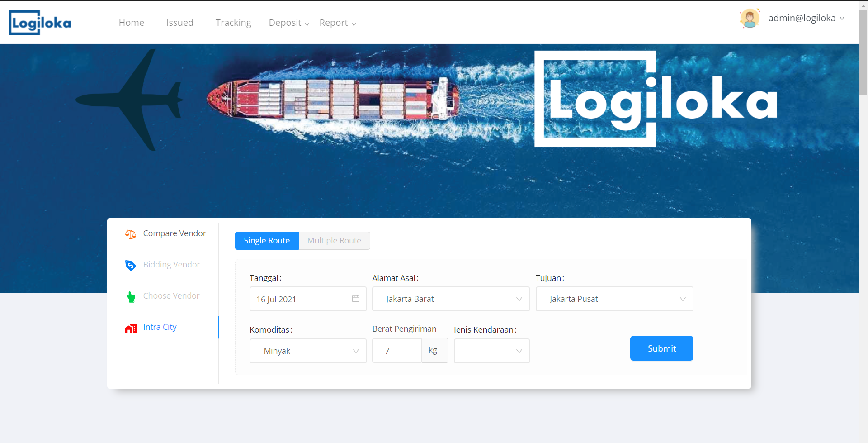Image resolution: width=868 pixels, height=443 pixels.
Task: Click the Bidding Vendor tag icon
Action: point(131,265)
